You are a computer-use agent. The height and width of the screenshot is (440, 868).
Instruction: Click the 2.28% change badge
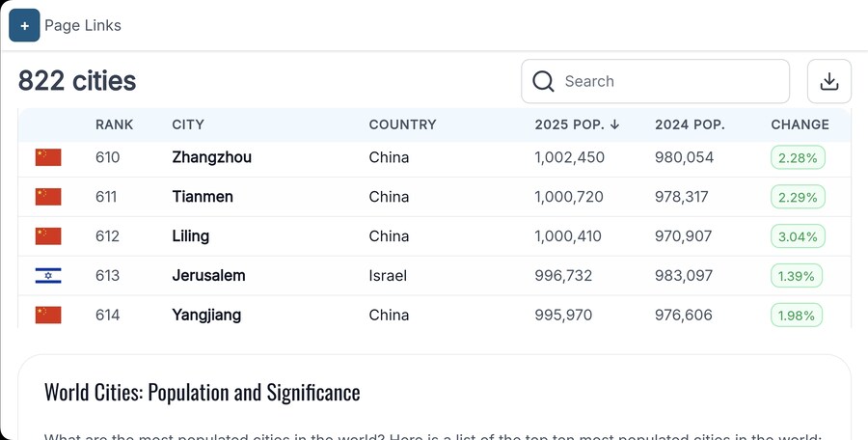coord(798,158)
